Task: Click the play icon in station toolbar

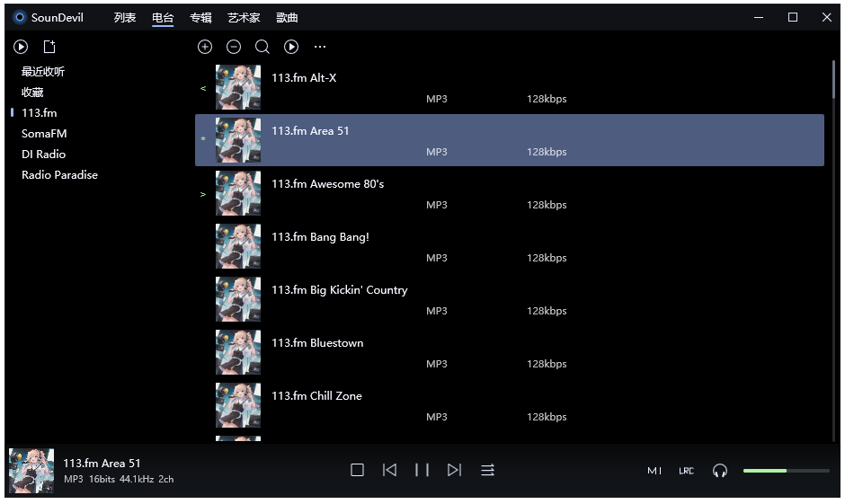Action: tap(291, 47)
